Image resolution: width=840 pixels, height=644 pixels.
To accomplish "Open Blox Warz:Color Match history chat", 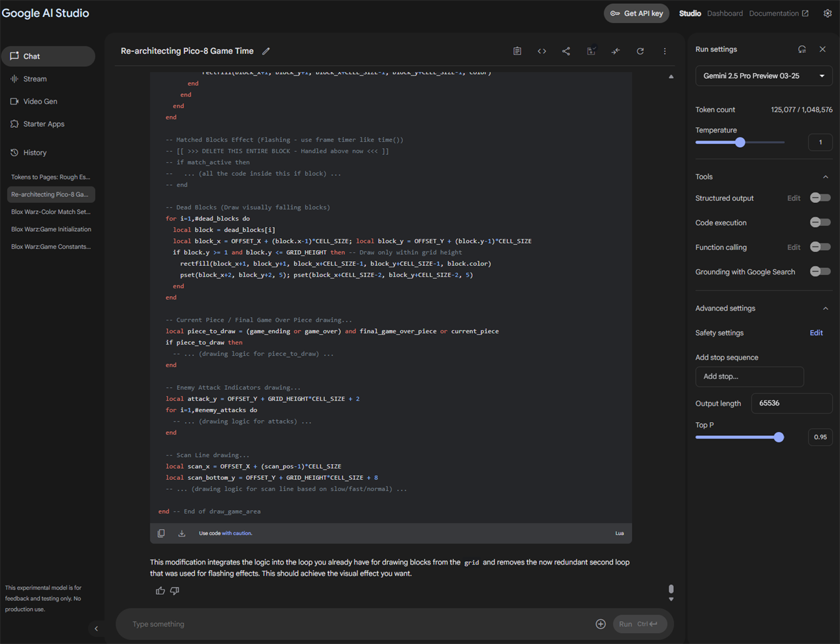I will tap(51, 212).
